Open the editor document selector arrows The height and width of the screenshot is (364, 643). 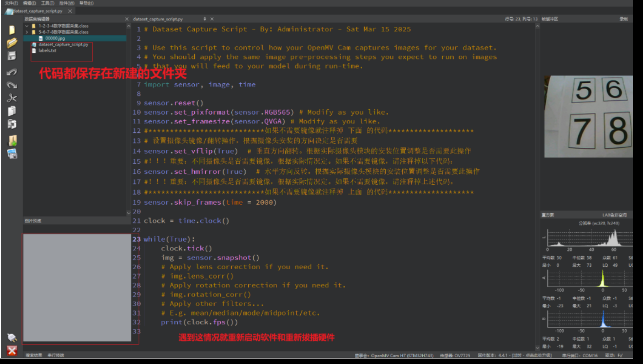(205, 19)
